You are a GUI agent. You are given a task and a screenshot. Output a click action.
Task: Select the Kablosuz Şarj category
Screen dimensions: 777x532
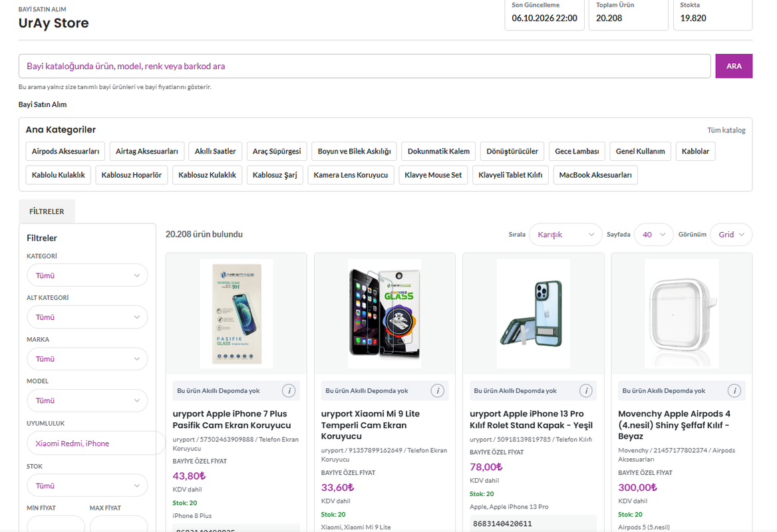[x=275, y=175]
